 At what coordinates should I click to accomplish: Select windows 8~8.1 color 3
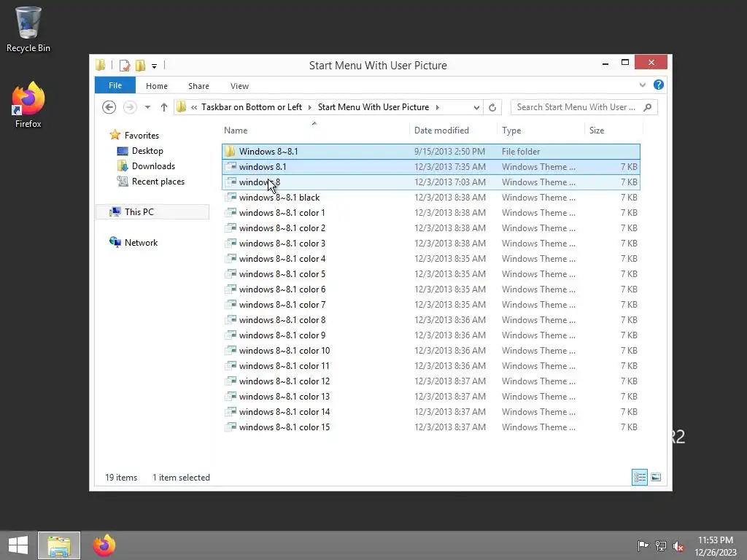coord(431,244)
